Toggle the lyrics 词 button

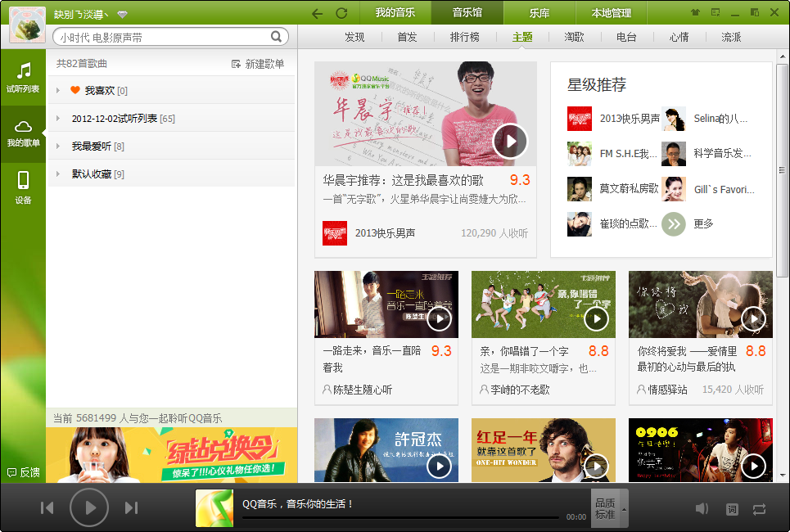[732, 509]
